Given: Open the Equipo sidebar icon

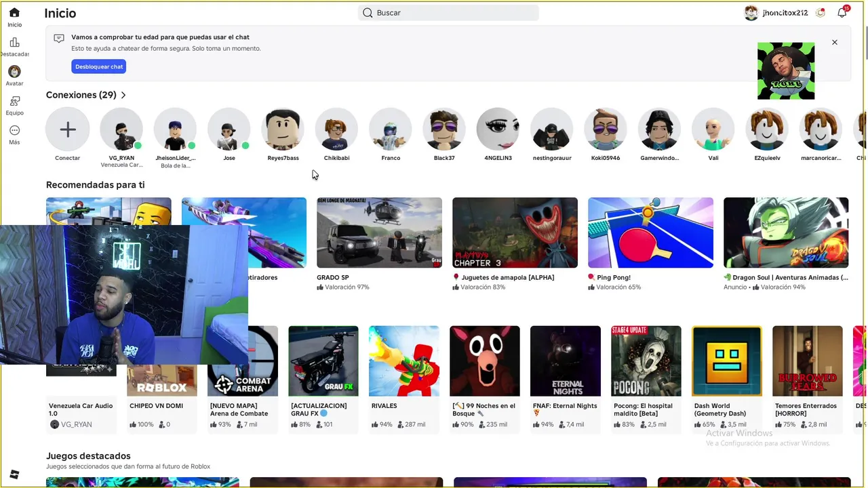Looking at the screenshot, I should point(14,101).
